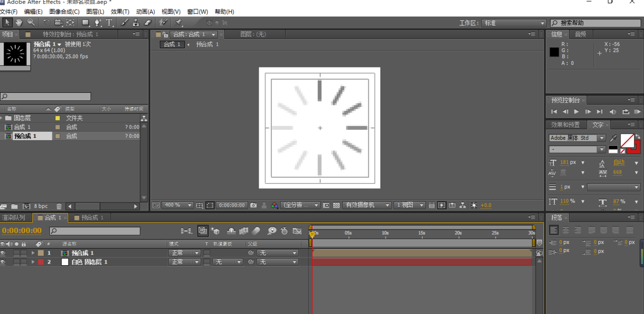Open track matte 无 dropdown for 白色 固态层 1

pos(227,262)
